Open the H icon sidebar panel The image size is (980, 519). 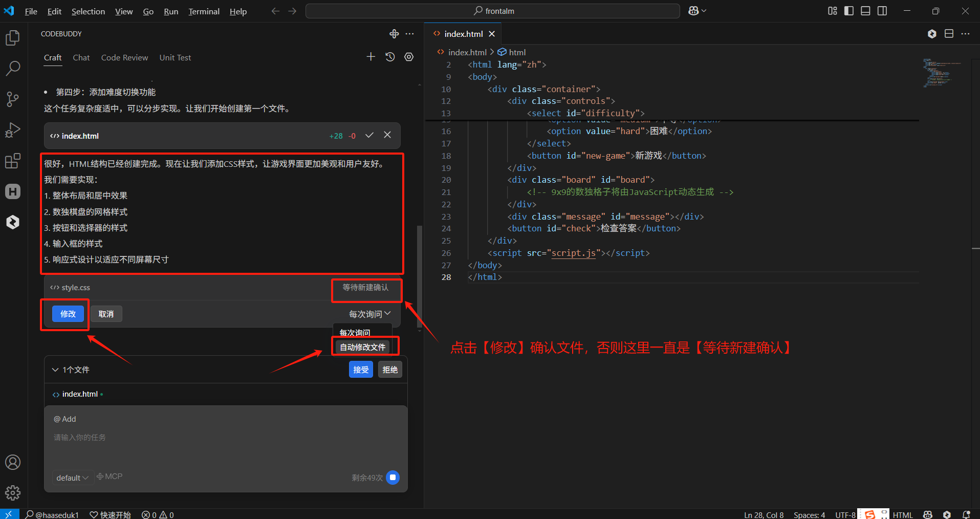tap(13, 191)
